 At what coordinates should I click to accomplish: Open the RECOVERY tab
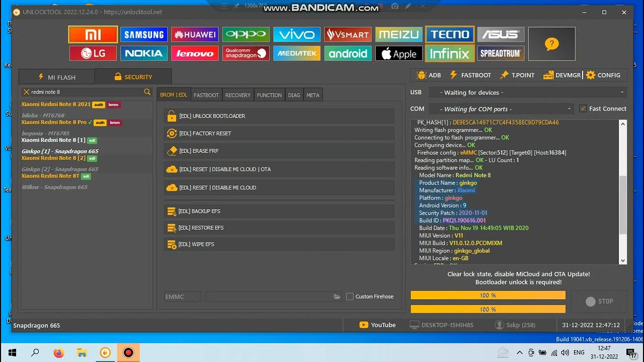coord(237,95)
